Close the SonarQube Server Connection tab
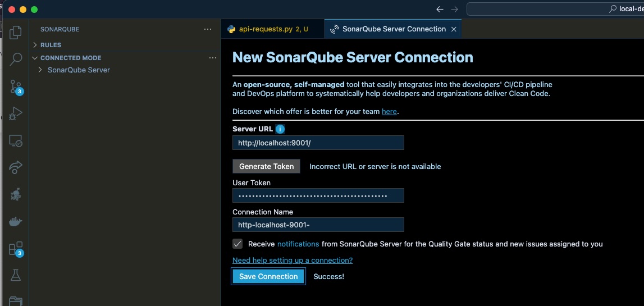 pyautogui.click(x=454, y=29)
